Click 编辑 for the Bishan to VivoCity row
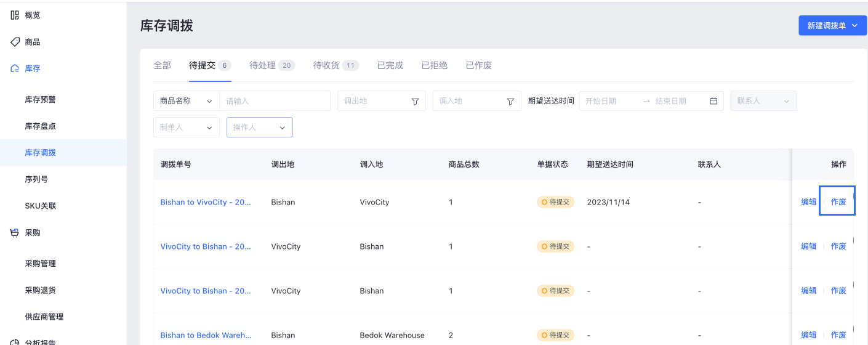Image resolution: width=868 pixels, height=345 pixels. pos(809,202)
